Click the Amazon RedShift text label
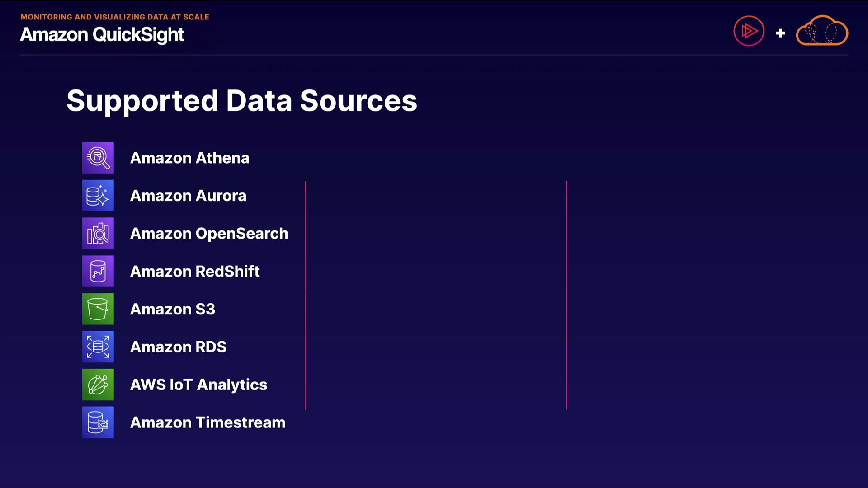 (195, 272)
